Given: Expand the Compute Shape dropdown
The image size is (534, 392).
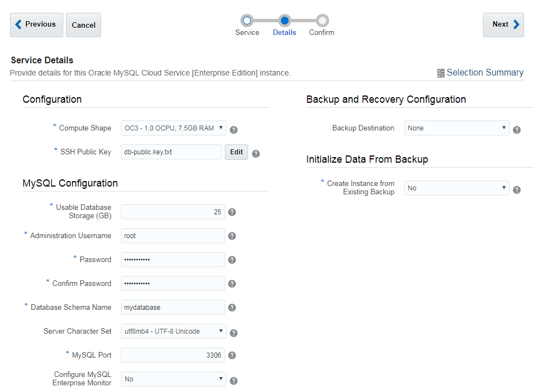Looking at the screenshot, I should coord(173,128).
